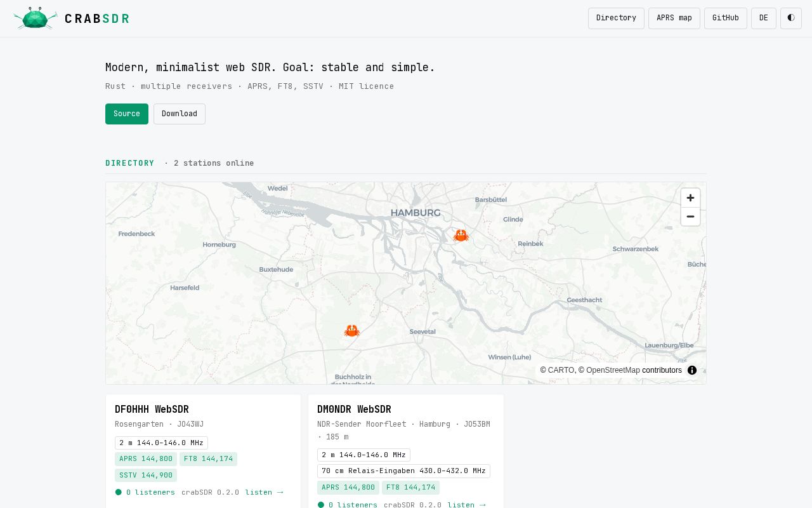The height and width of the screenshot is (508, 812).
Task: Click DF0HHH's '0 listeners' status
Action: [x=145, y=492]
